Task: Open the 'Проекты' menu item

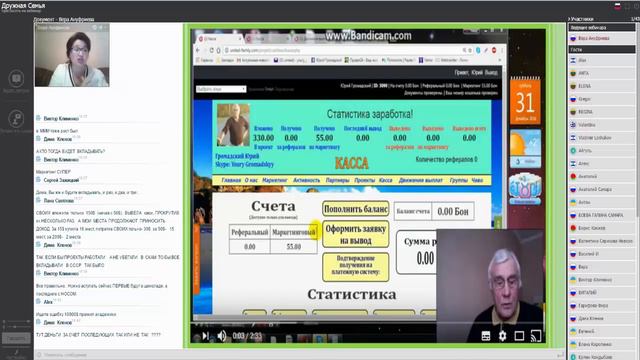Action: [364, 180]
